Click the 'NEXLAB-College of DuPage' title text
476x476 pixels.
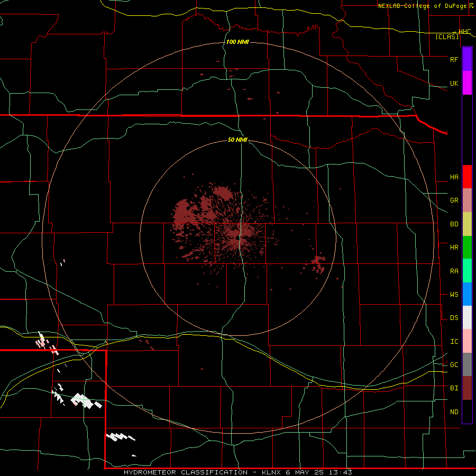(x=422, y=6)
